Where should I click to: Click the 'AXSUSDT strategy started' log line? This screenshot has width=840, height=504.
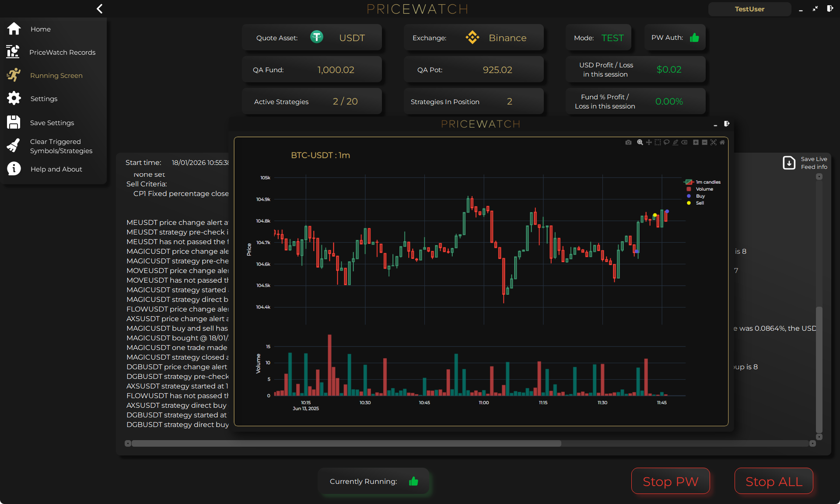click(177, 386)
